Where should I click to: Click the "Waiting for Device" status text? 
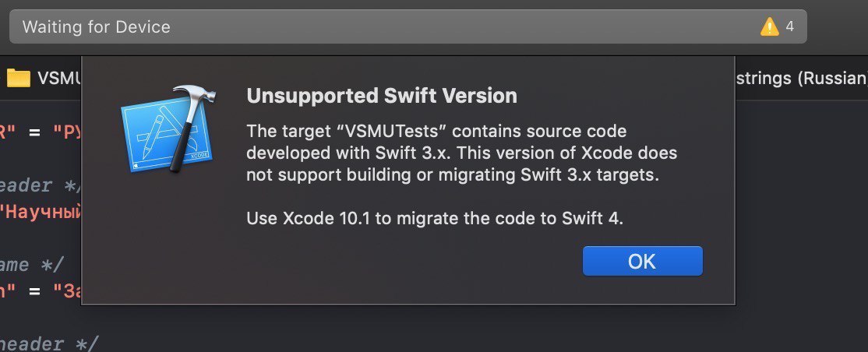pyautogui.click(x=97, y=26)
